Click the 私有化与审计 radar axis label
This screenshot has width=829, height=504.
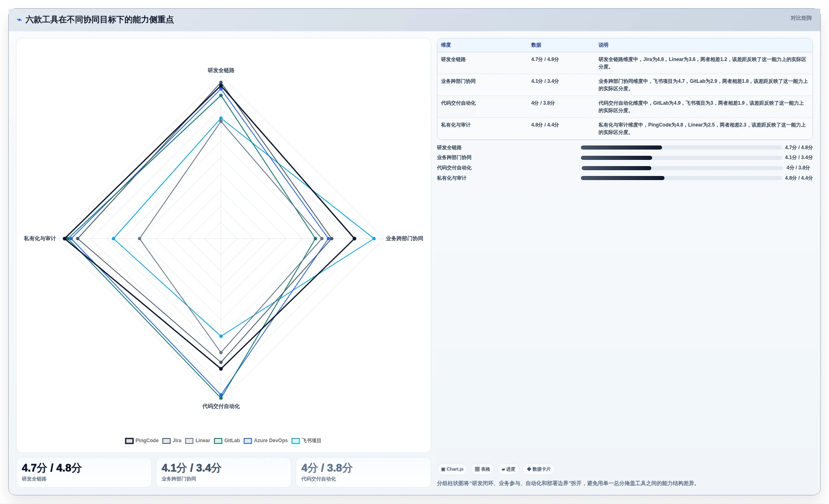point(40,239)
